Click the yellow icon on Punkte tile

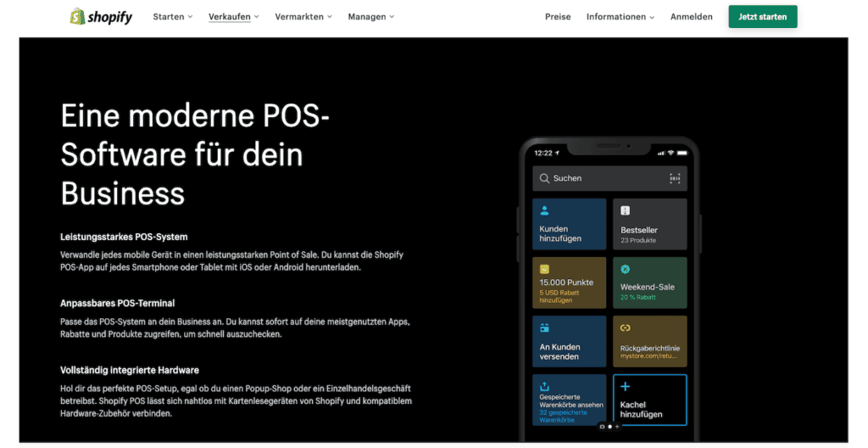pos(544,270)
